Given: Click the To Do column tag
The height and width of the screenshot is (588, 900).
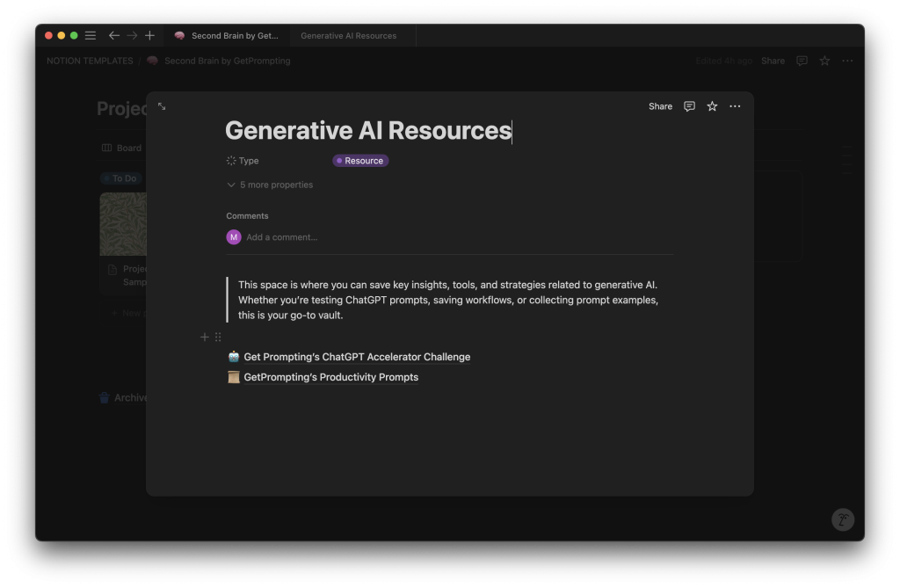Looking at the screenshot, I should pos(121,178).
